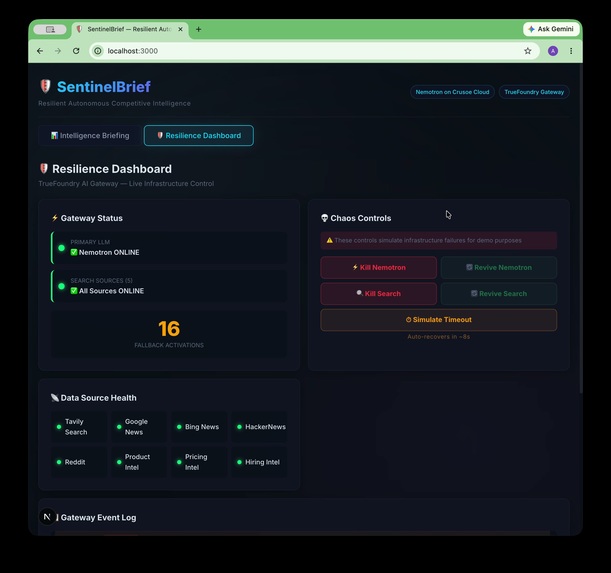Image resolution: width=611 pixels, height=573 pixels.
Task: Bookmark page with the star icon
Action: click(528, 51)
